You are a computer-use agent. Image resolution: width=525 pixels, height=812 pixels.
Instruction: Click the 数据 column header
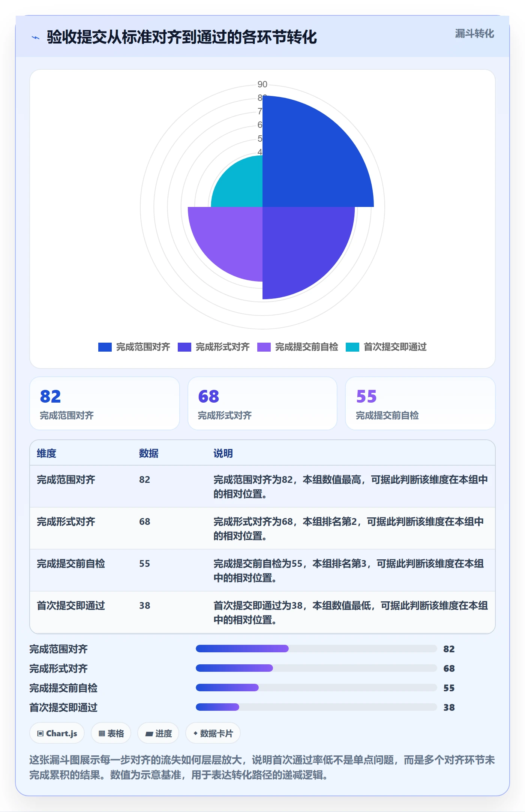click(x=148, y=453)
